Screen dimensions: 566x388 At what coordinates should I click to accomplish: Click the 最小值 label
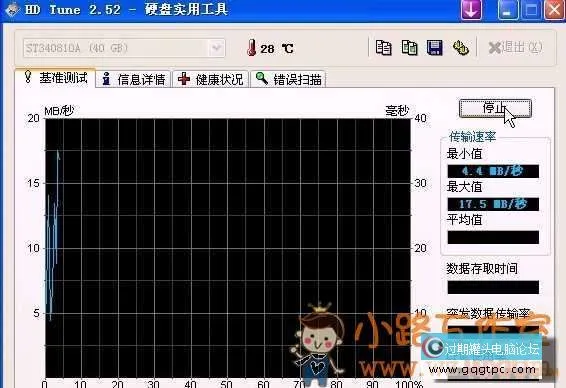pyautogui.click(x=464, y=154)
